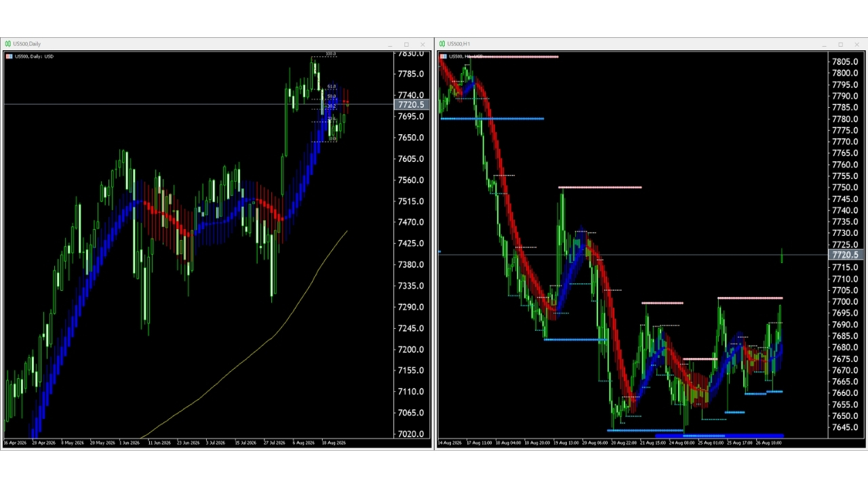This screenshot has width=868, height=488.
Task: Click the 7720.5 price tag in Daily window
Action: click(x=411, y=104)
